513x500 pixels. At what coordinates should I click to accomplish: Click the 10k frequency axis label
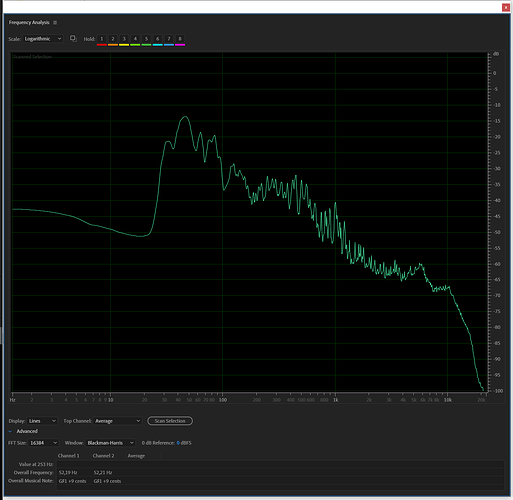pos(447,400)
